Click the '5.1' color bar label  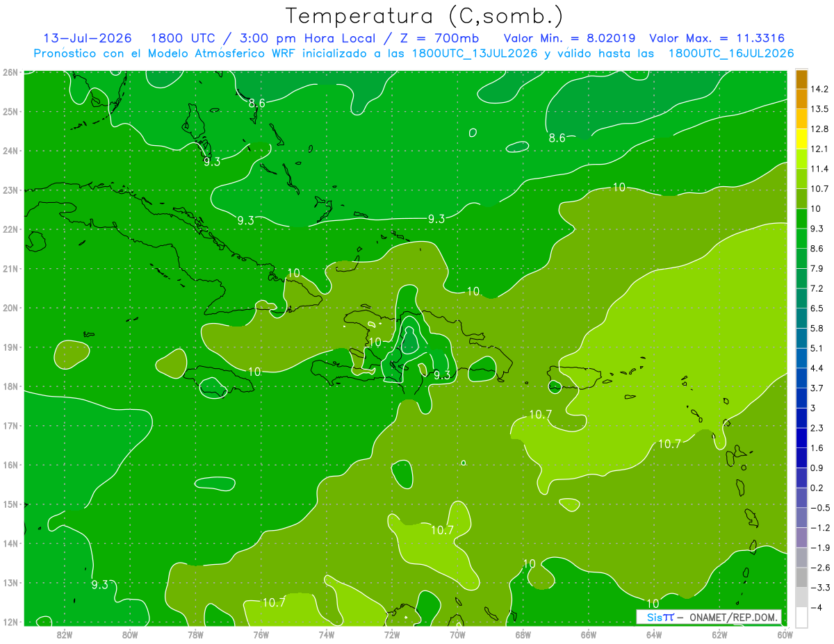[818, 348]
